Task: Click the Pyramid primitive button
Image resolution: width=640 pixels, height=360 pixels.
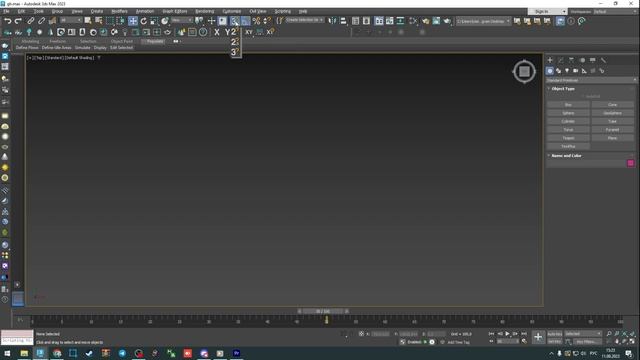Action: coord(612,130)
